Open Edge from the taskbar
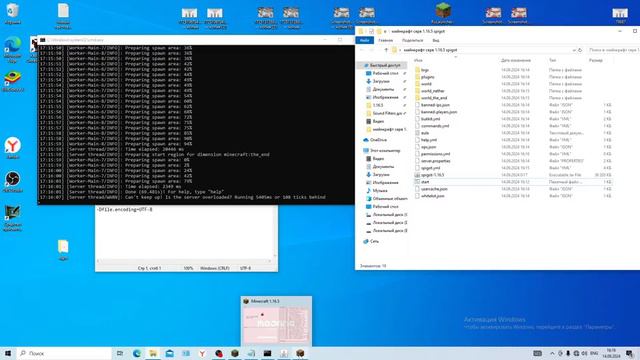Viewport: 640px width, 360px height. pyautogui.click(x=137, y=353)
